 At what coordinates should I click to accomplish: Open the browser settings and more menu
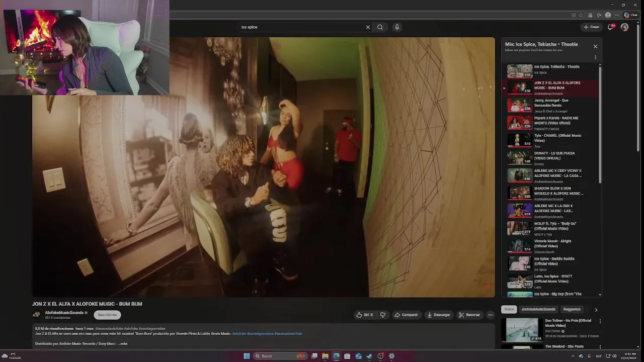pos(617,15)
